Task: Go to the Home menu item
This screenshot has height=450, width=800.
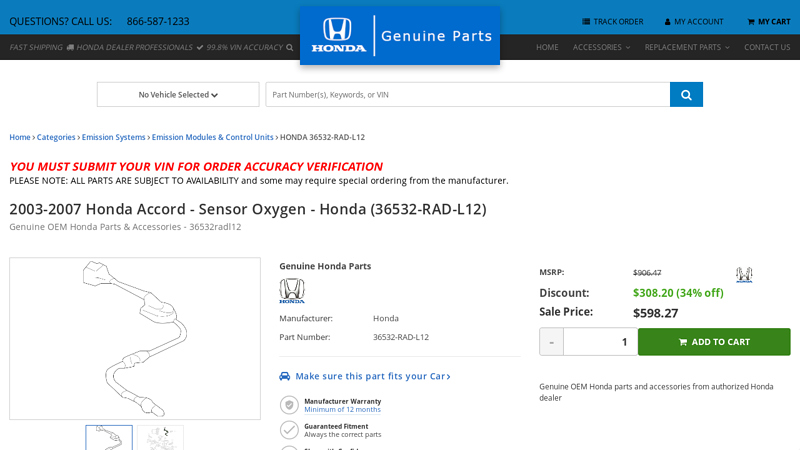Action: [x=547, y=47]
